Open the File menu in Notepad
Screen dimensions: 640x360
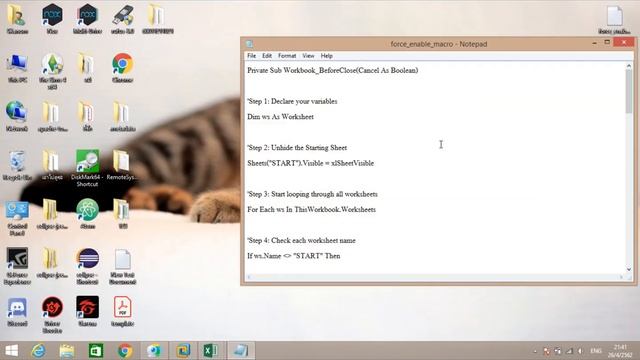click(251, 56)
